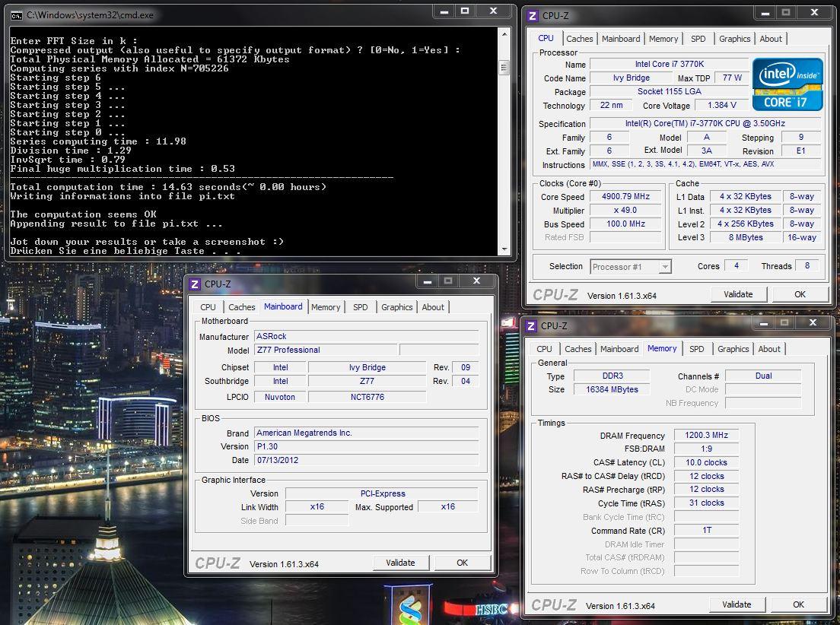The image size is (840, 625).
Task: Click the DRAM Frequency value 1200.3 MHz
Action: pyautogui.click(x=707, y=436)
